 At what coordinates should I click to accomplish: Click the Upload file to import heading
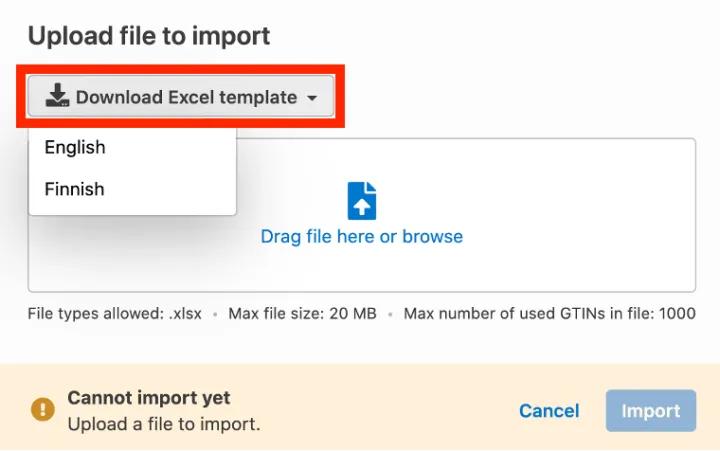point(149,37)
